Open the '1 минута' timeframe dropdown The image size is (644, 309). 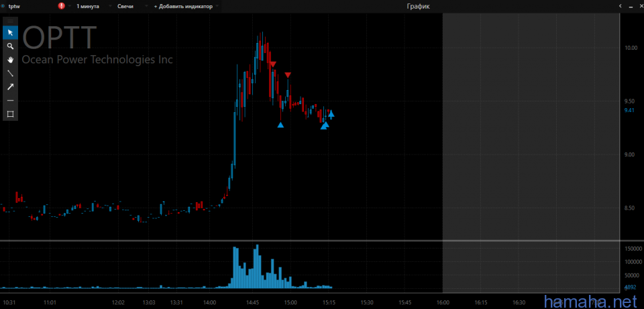pos(94,6)
